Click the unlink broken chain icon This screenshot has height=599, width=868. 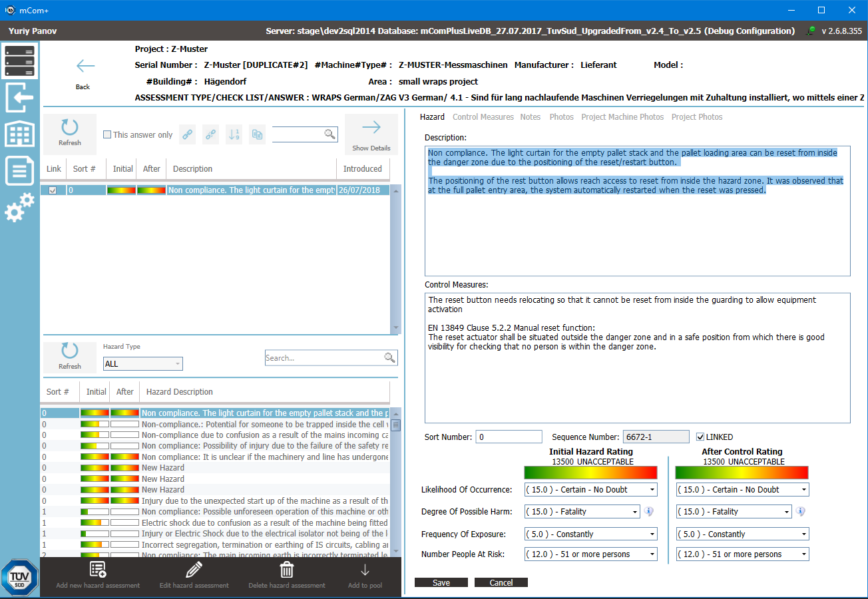[x=211, y=134]
